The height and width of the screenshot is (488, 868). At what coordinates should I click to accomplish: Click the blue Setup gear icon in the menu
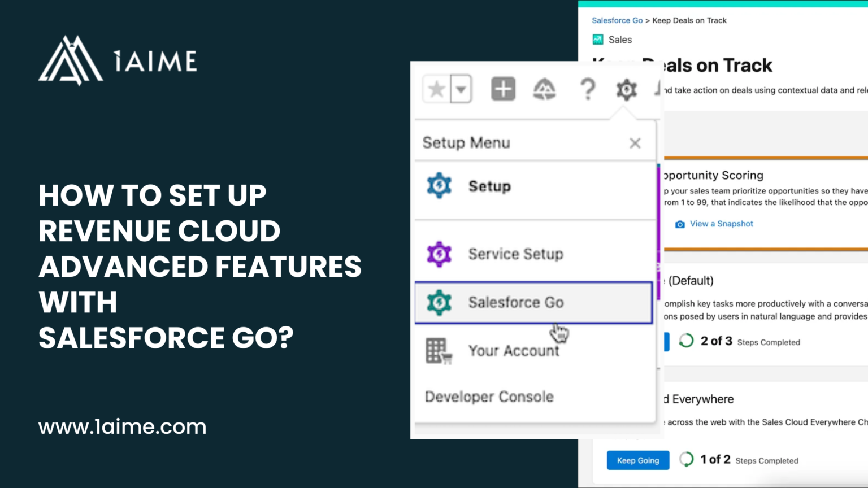pos(439,186)
